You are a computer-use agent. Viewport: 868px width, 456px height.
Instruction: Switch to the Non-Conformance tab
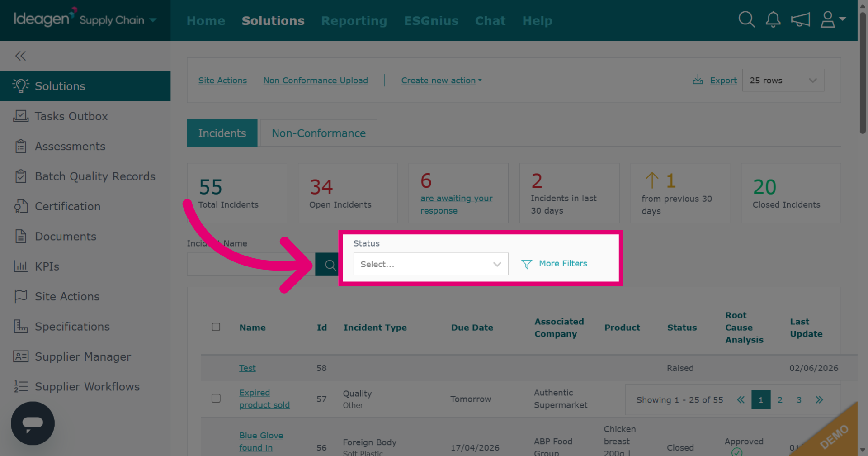pos(319,133)
